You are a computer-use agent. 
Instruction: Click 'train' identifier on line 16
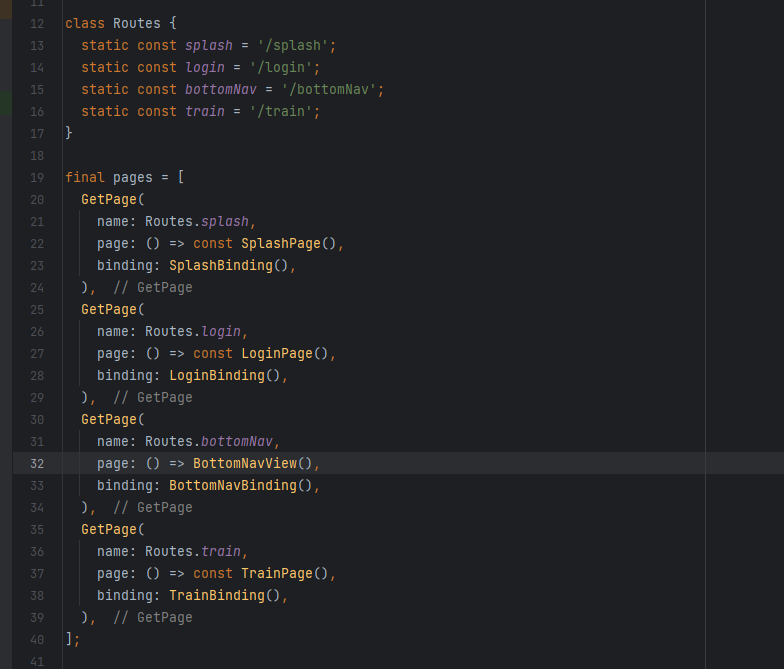tap(204, 112)
